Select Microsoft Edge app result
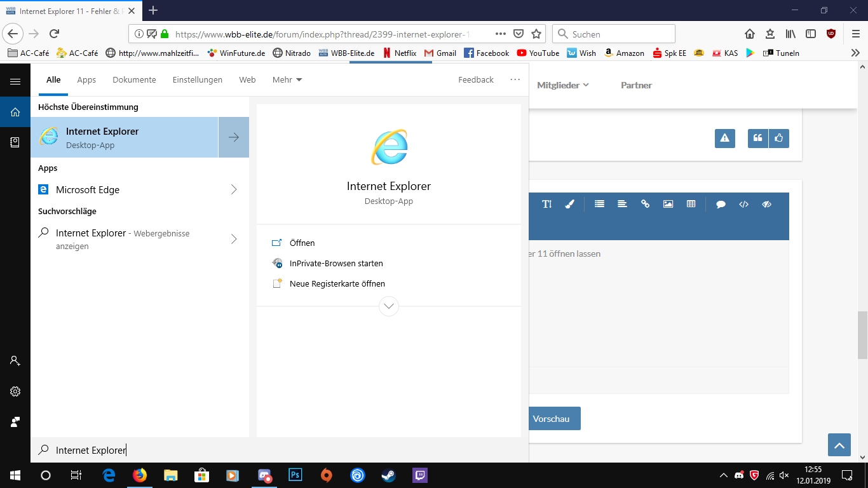The image size is (868, 488). pyautogui.click(x=125, y=189)
